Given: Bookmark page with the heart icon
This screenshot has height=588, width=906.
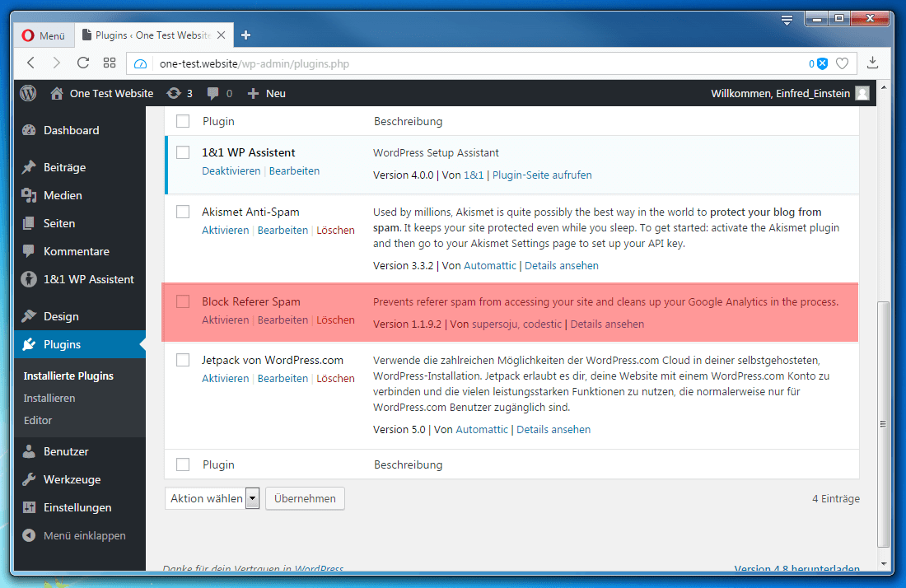Looking at the screenshot, I should pos(843,63).
